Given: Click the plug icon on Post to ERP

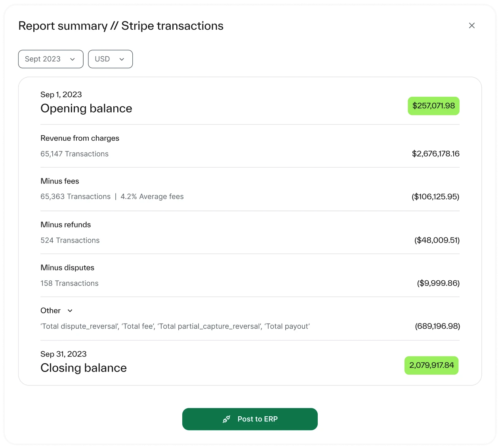Looking at the screenshot, I should pos(227,419).
